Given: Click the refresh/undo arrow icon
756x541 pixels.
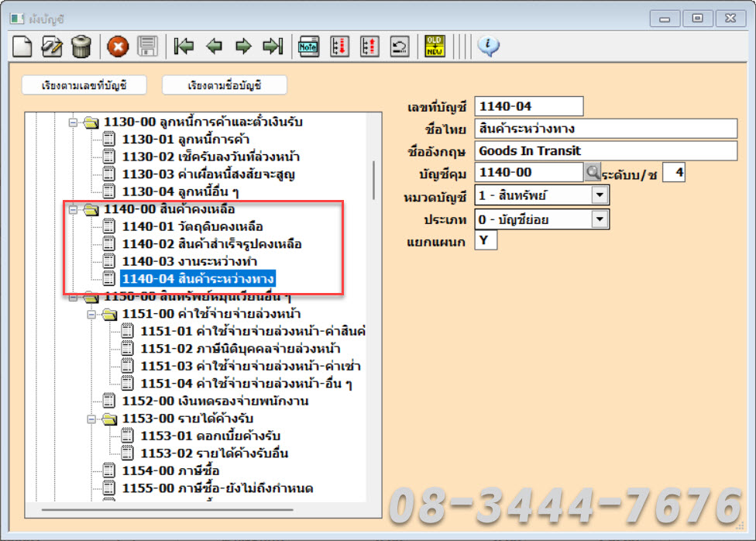Looking at the screenshot, I should 399,47.
